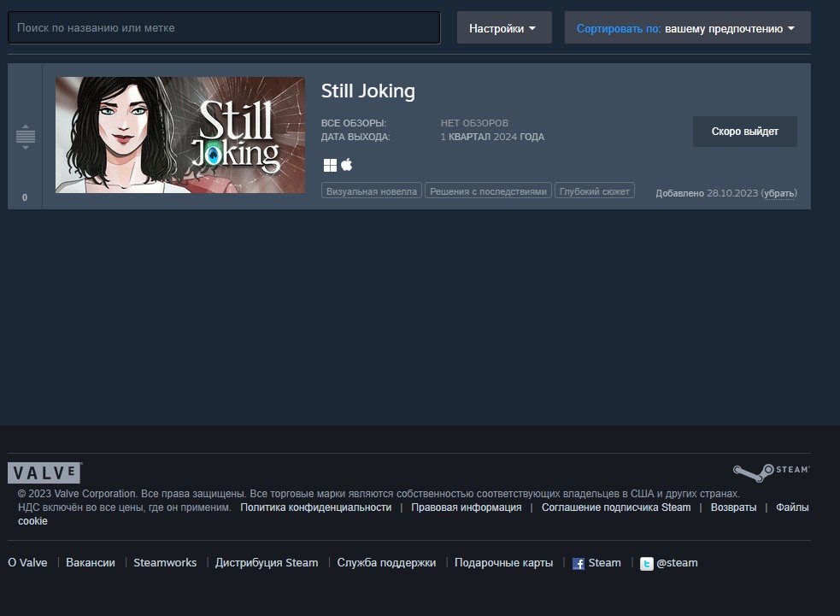Select the Визуальная новелла tag

pyautogui.click(x=371, y=191)
